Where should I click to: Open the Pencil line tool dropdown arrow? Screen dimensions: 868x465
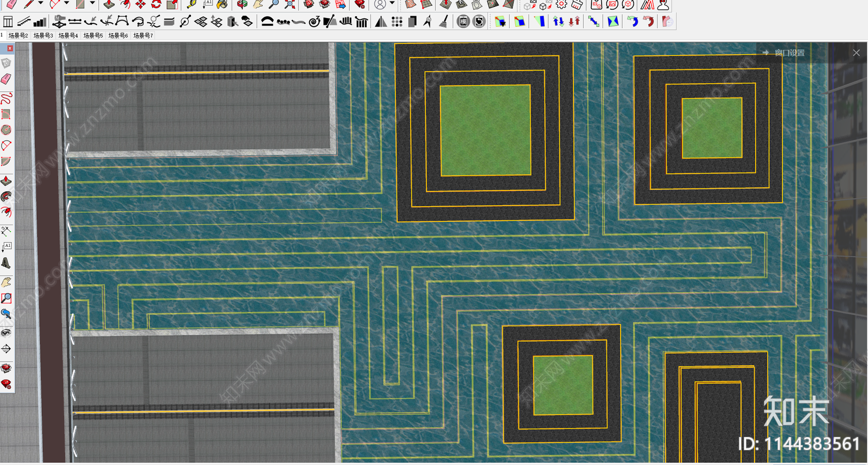point(40,4)
